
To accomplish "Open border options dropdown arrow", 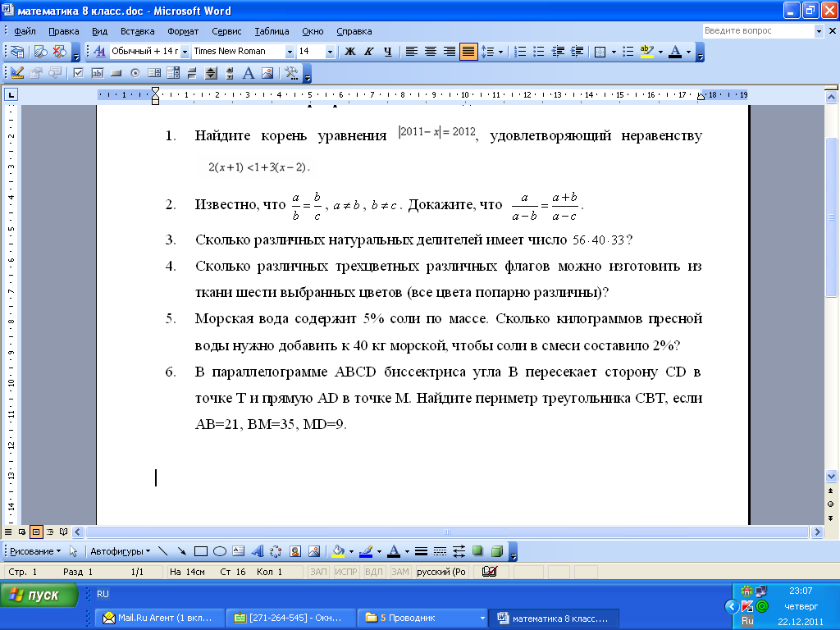I will pyautogui.click(x=614, y=52).
